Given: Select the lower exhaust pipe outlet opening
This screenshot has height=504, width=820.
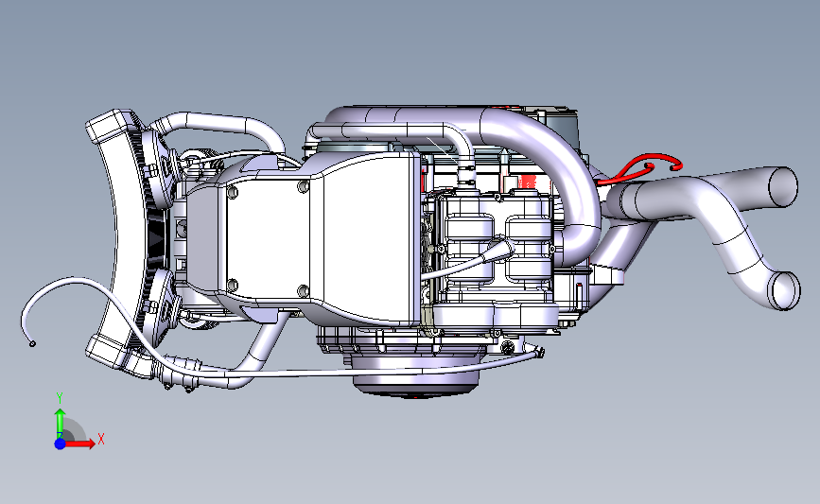Looking at the screenshot, I should [x=786, y=290].
